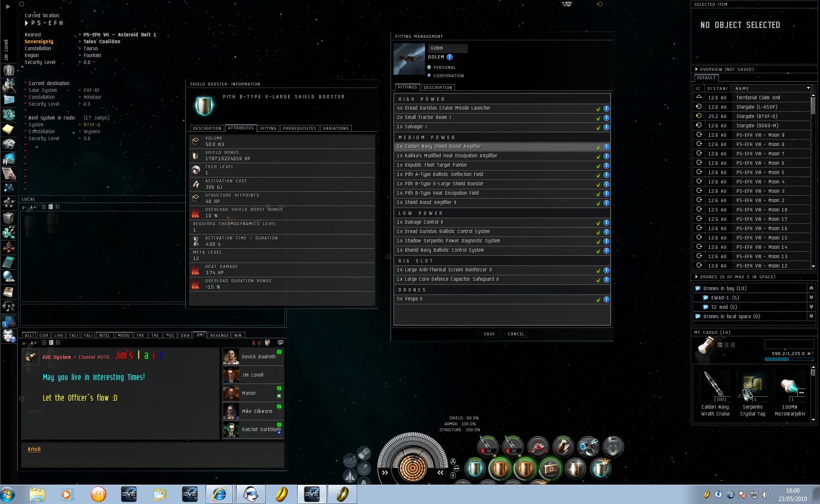Click the Kristi link in chat
Image resolution: width=820 pixels, height=504 pixels.
click(x=34, y=449)
